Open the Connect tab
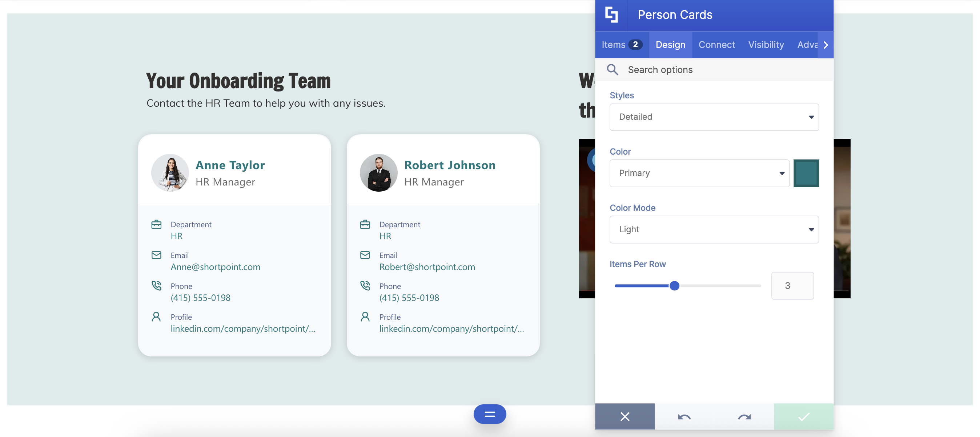Screen dimensions: 980x437 (716, 45)
